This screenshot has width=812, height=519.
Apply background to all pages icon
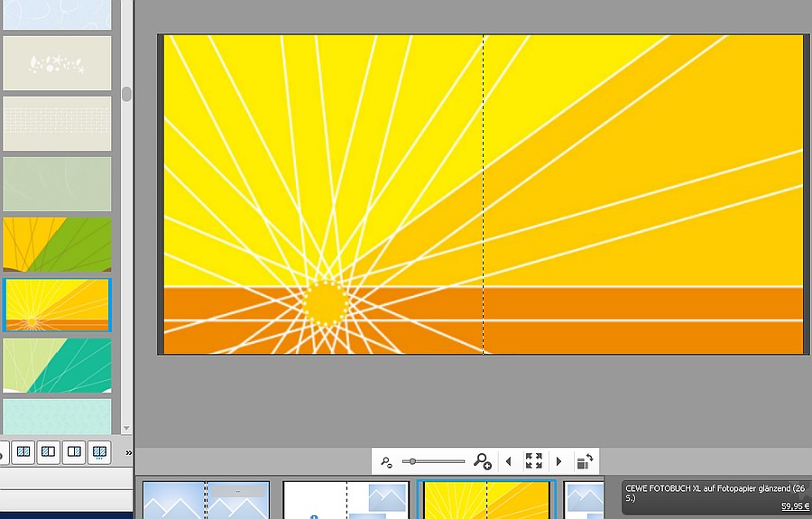[99, 452]
